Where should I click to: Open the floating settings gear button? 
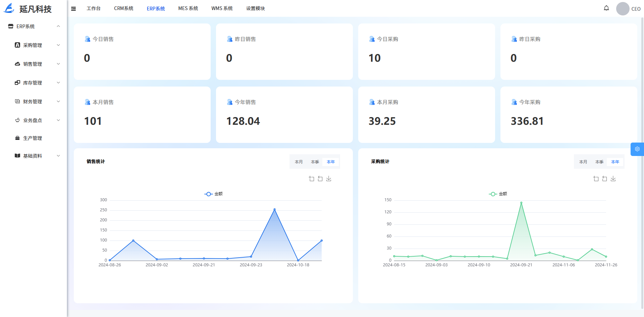tap(637, 149)
